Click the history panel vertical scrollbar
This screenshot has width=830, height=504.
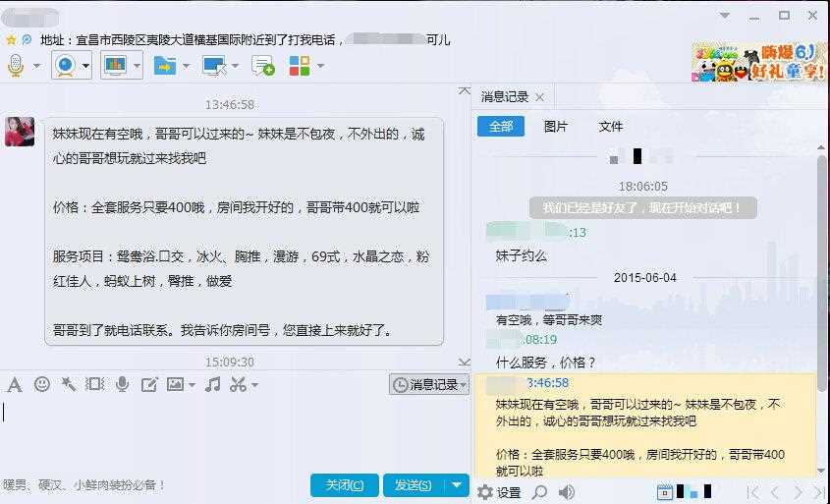(x=822, y=273)
